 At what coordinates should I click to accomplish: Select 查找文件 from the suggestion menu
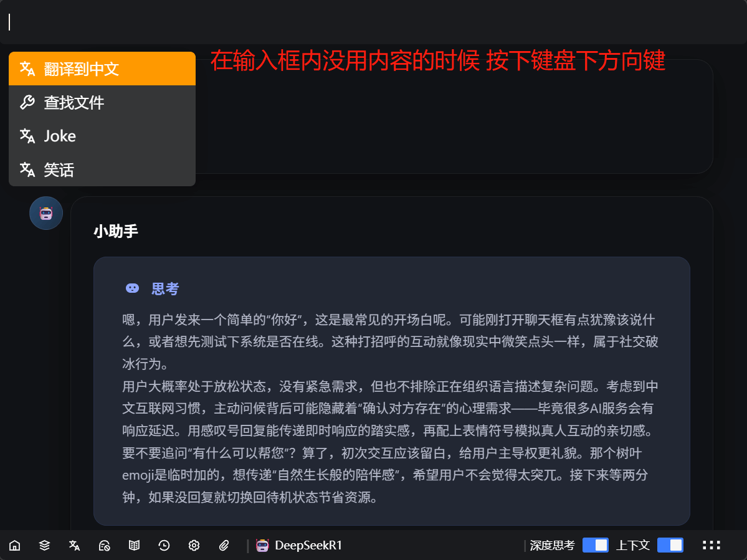(102, 102)
